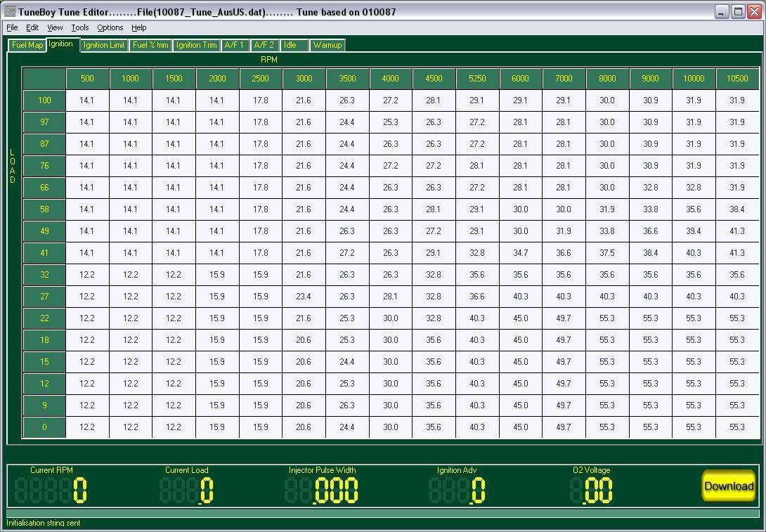This screenshot has width=766, height=532.
Task: Click the TuneBoy app icon in title bar
Action: (x=10, y=11)
